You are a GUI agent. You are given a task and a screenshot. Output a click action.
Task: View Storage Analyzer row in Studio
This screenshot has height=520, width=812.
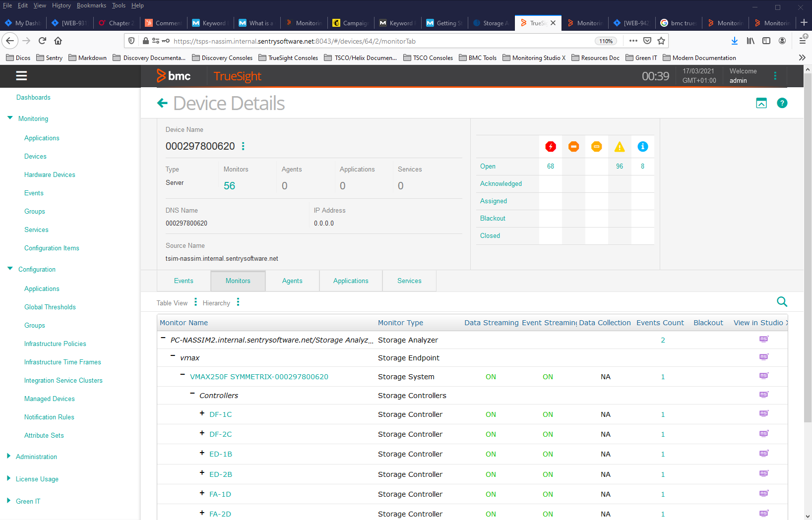click(764, 339)
